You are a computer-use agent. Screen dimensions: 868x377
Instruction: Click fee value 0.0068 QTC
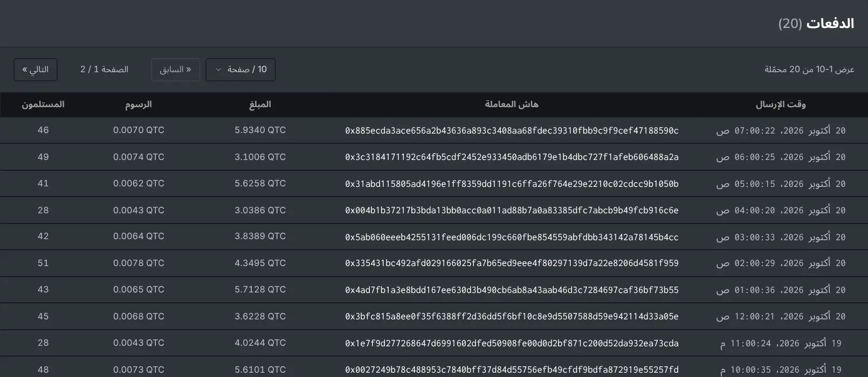[x=139, y=316]
